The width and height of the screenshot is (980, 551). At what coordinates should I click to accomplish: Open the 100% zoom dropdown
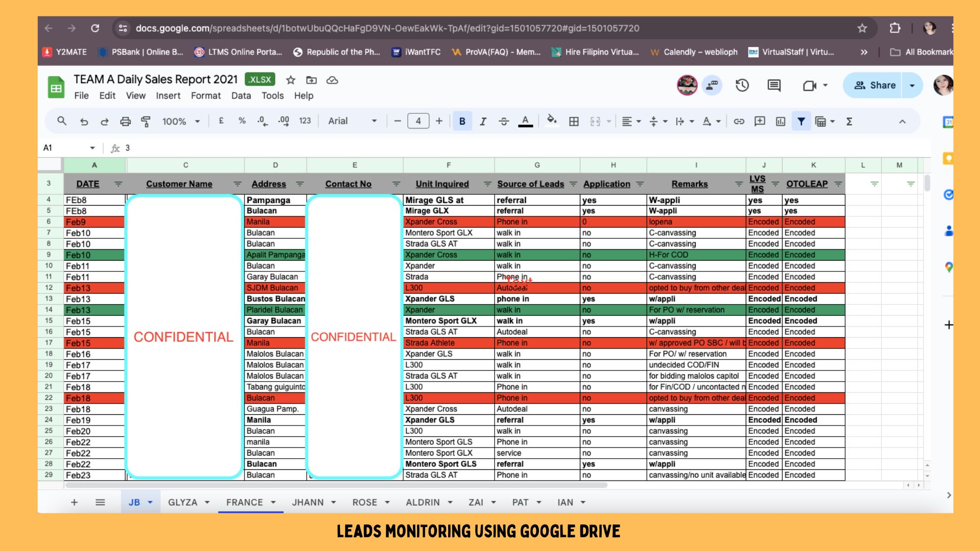pyautogui.click(x=181, y=121)
